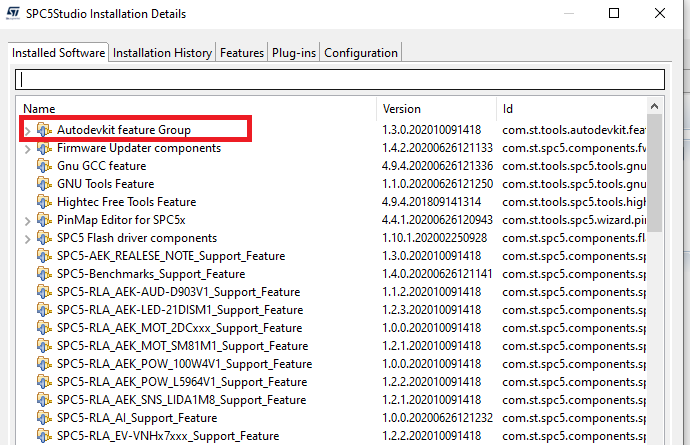The width and height of the screenshot is (690, 445).
Task: Click version 4.9.4.20200626121336
Action: (437, 166)
